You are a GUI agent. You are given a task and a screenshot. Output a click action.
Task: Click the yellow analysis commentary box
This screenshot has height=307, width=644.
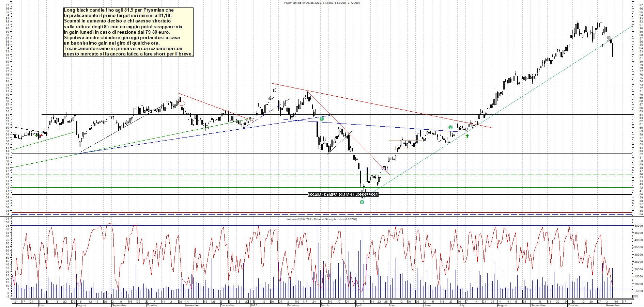128,31
